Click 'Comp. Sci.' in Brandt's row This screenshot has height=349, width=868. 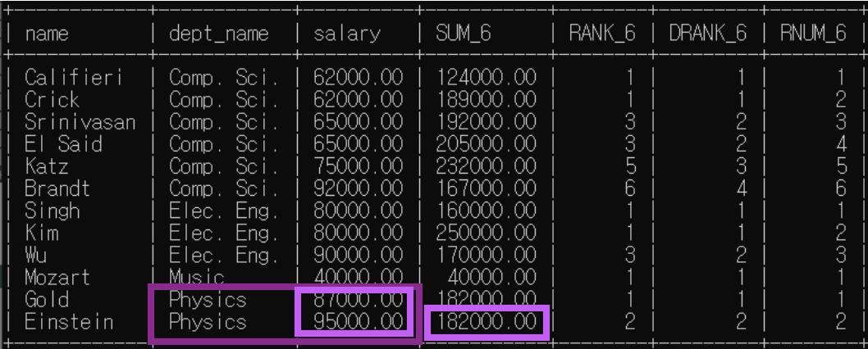click(224, 188)
